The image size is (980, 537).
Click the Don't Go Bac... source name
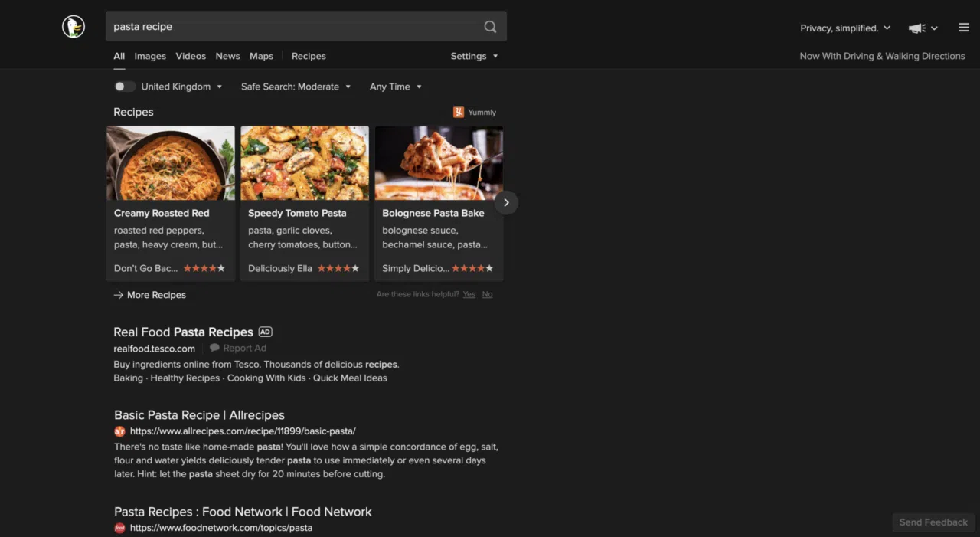point(145,269)
